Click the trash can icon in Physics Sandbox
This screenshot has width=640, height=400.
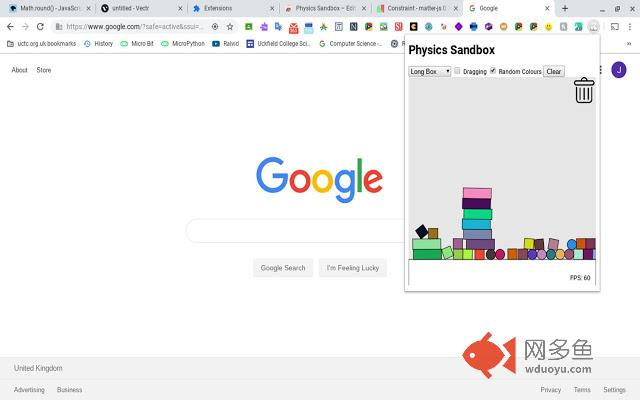click(584, 90)
